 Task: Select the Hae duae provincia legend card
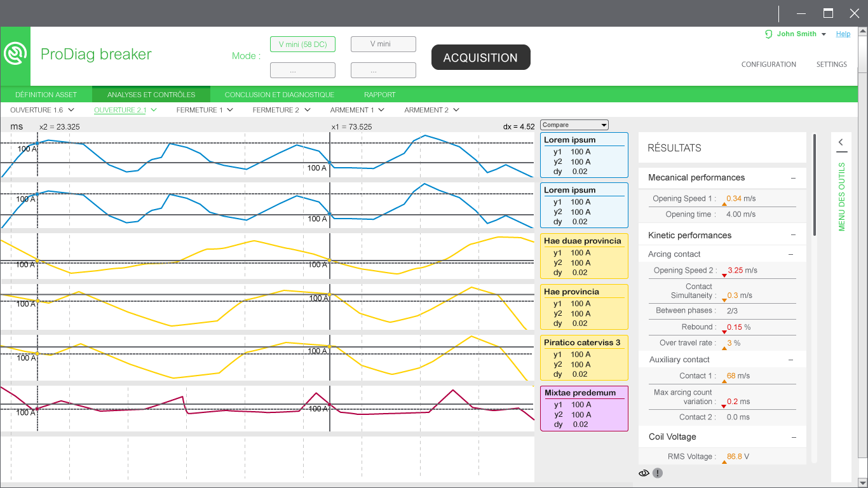[x=584, y=256]
